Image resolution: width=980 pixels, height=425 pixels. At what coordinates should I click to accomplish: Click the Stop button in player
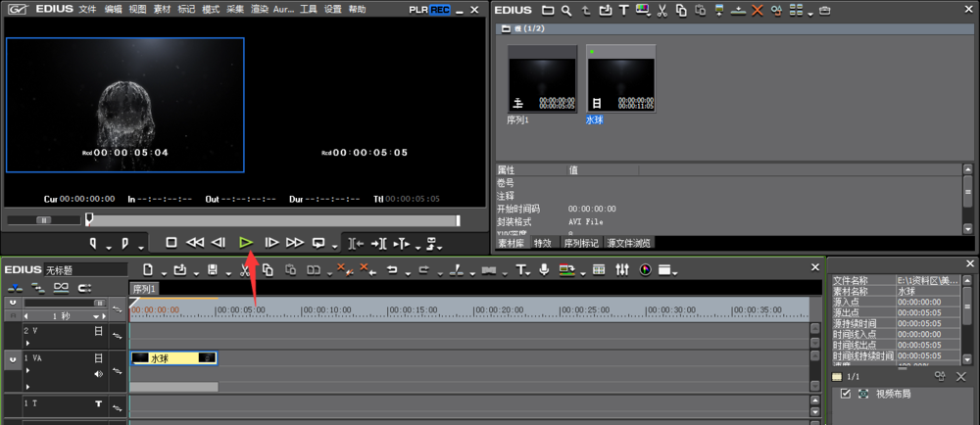171,242
